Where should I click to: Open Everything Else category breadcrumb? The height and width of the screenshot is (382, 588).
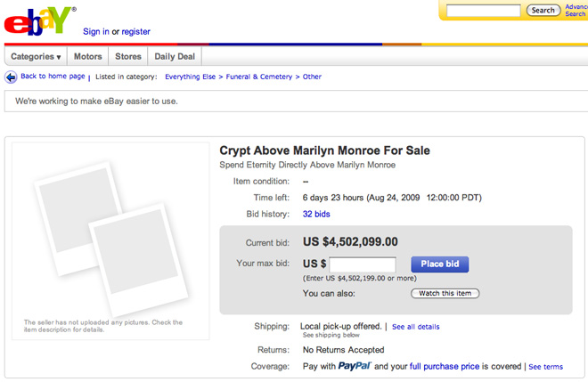[x=190, y=77]
